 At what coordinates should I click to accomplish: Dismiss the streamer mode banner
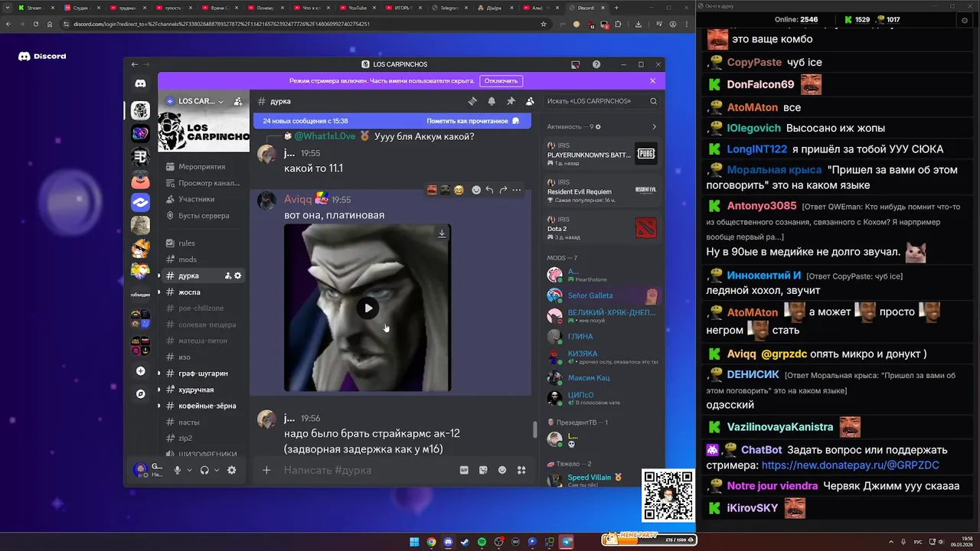(653, 80)
